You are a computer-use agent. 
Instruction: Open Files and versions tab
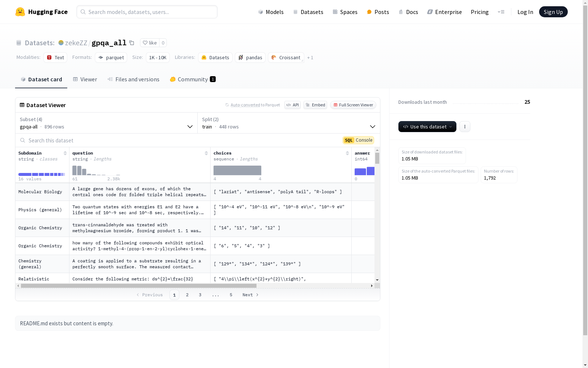coord(133,79)
